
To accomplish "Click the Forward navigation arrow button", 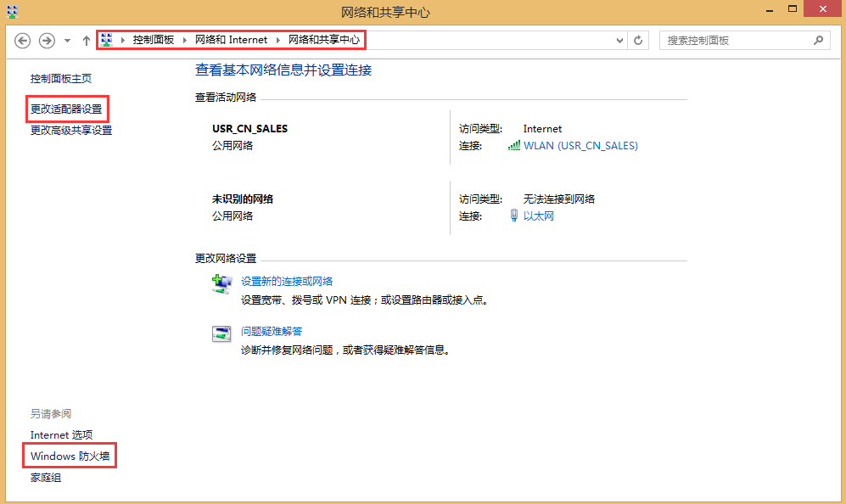I will coord(48,40).
